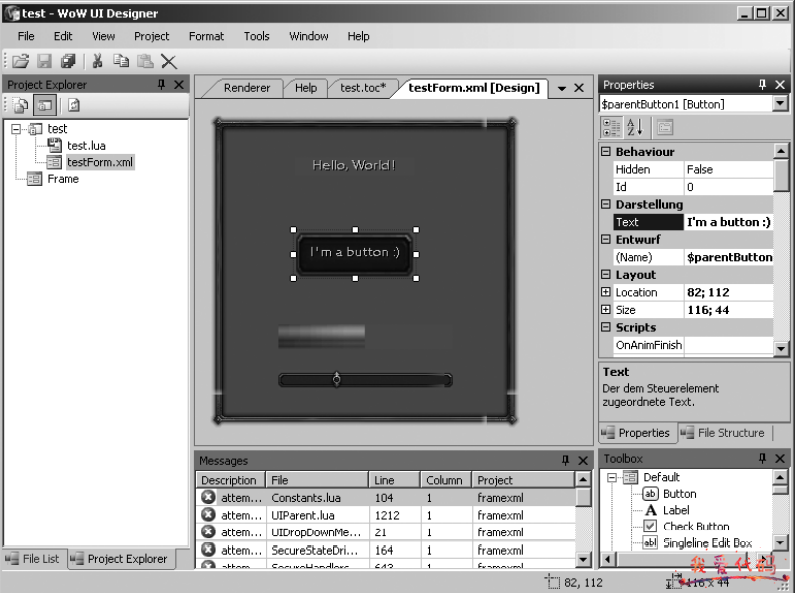Close the Properties panel
This screenshot has width=795, height=593.
coord(780,85)
